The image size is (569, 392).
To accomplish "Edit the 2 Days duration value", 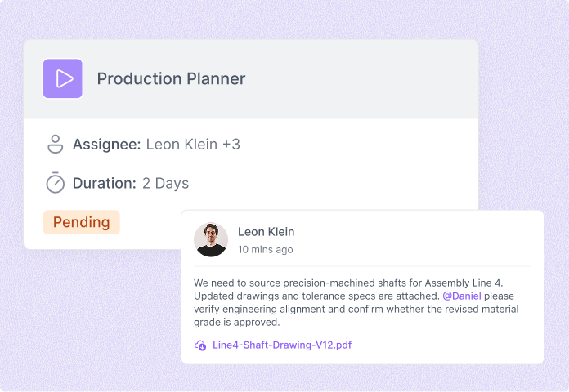I will (x=165, y=183).
